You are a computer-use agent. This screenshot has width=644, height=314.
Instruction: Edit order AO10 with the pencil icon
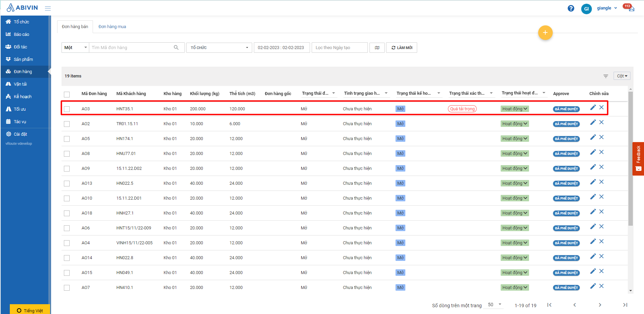(x=593, y=197)
